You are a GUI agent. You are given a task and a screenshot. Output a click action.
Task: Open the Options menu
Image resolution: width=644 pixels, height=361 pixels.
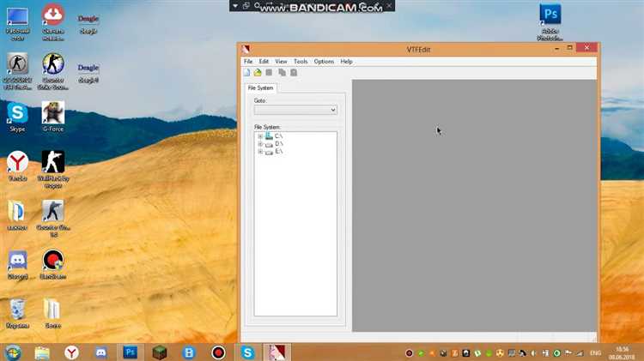pyautogui.click(x=324, y=62)
